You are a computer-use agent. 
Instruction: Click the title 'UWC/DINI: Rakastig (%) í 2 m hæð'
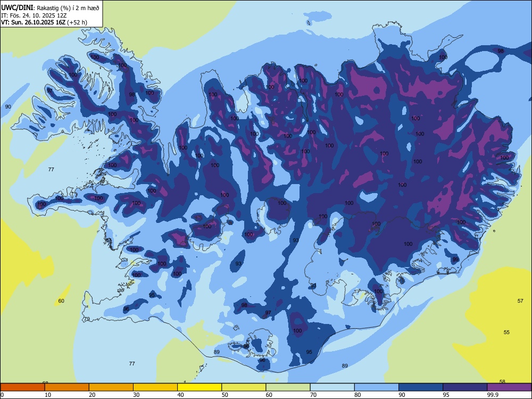(50, 8)
